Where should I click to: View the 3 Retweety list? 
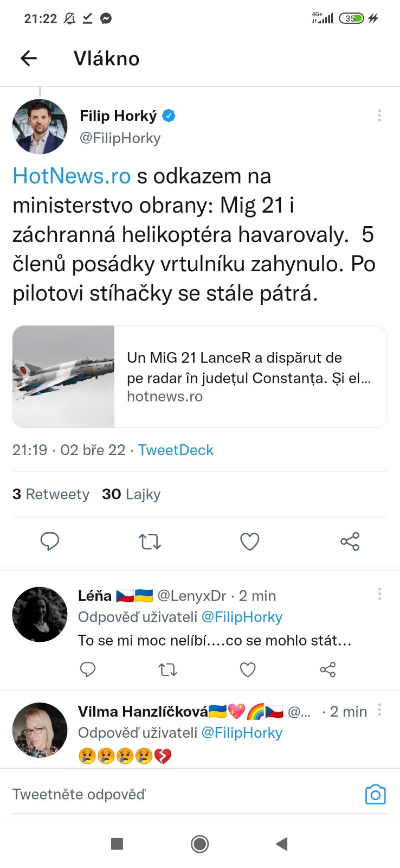coord(51,494)
